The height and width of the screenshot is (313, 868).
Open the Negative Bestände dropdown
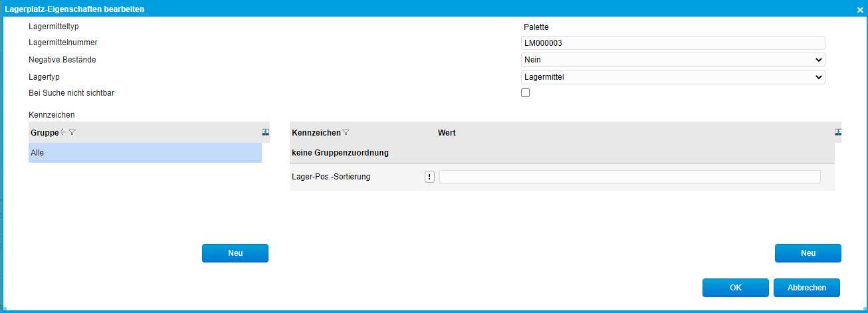pos(673,60)
